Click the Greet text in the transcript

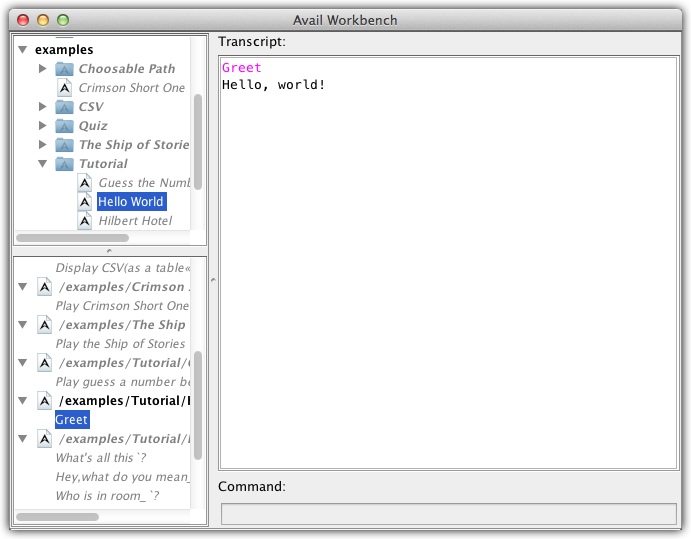[x=241, y=68]
